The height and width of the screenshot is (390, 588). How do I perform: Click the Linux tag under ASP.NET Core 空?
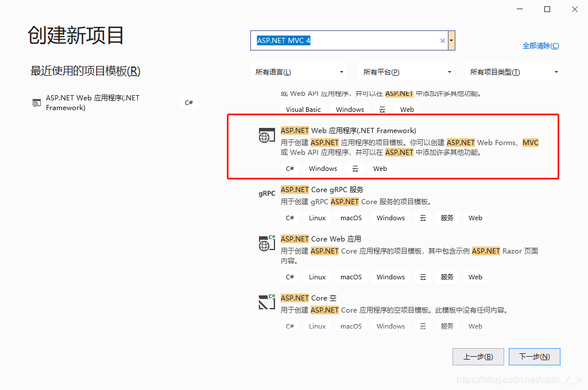[x=317, y=326]
